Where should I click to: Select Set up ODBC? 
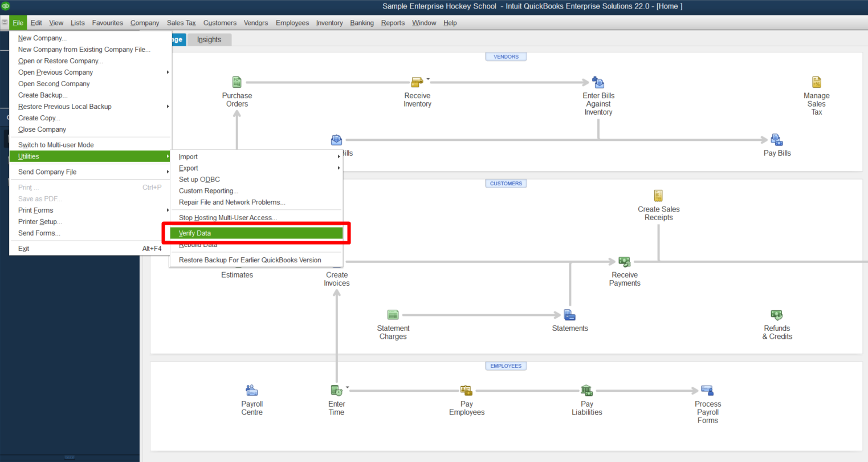(256, 180)
